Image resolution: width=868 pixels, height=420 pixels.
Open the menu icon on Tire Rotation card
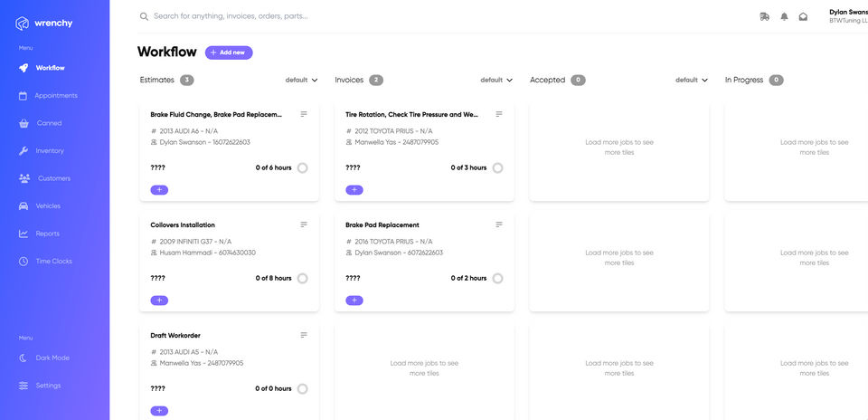coord(499,114)
